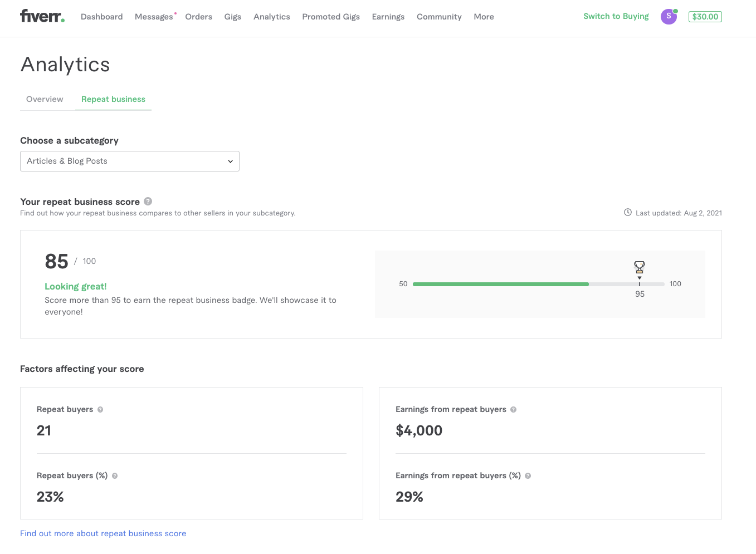This screenshot has height=554, width=756.
Task: Navigate to the Dashboard
Action: pyautogui.click(x=101, y=17)
